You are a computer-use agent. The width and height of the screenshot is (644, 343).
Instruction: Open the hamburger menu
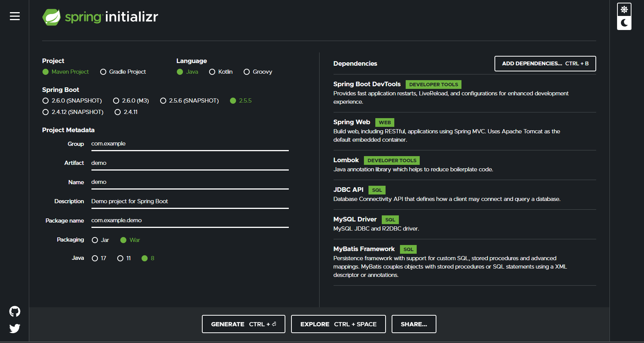(x=15, y=16)
